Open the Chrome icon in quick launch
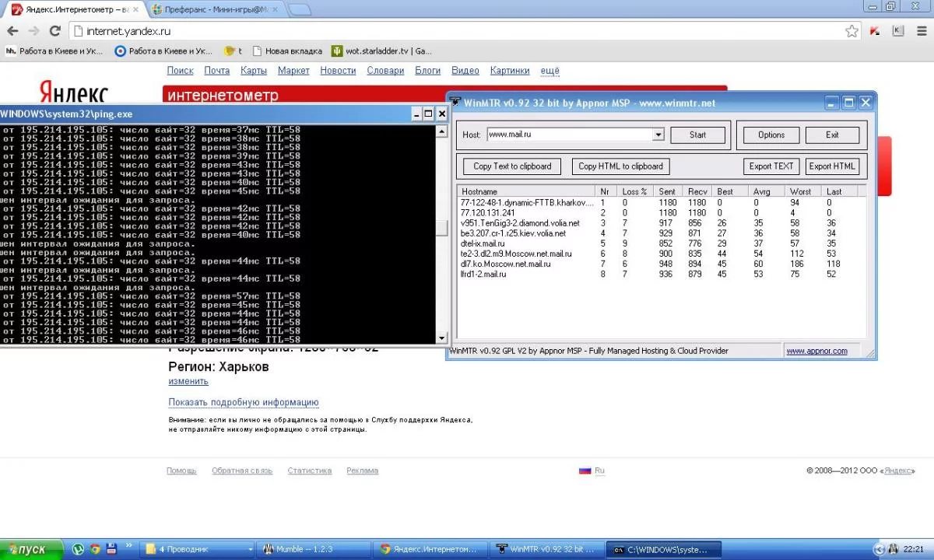 (94, 549)
